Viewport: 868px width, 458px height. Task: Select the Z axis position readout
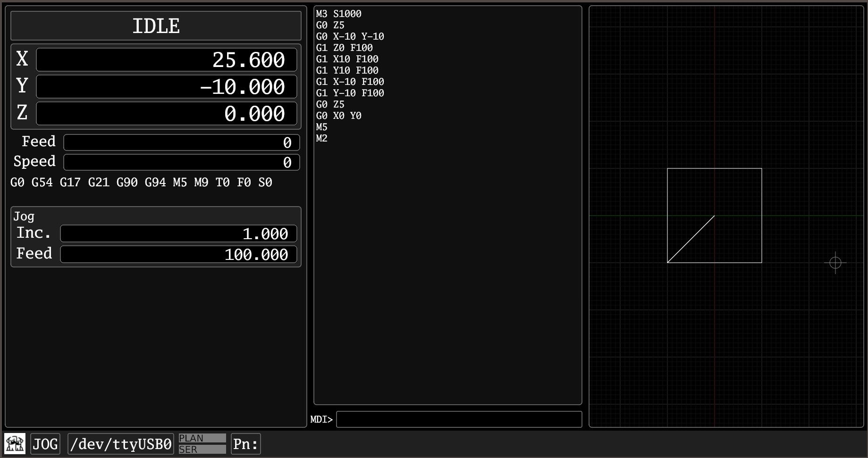point(166,114)
